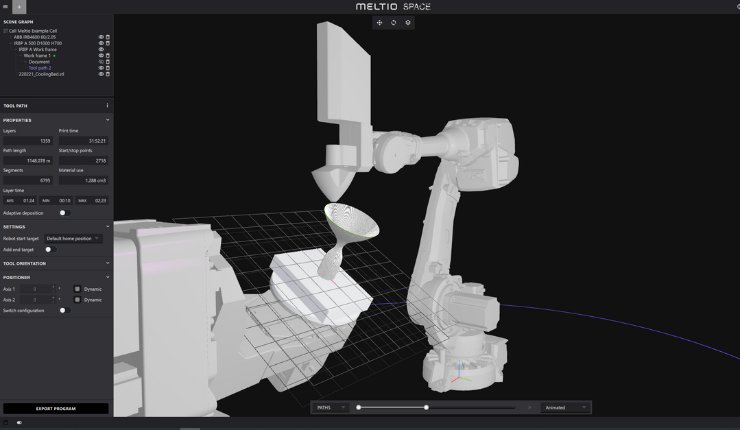Delete the ABB IRB4600 robot entry

(x=108, y=37)
